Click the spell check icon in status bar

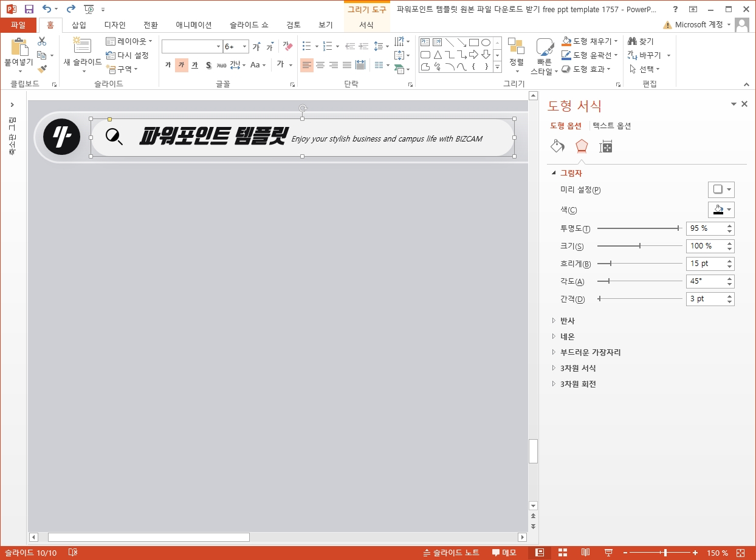click(73, 553)
